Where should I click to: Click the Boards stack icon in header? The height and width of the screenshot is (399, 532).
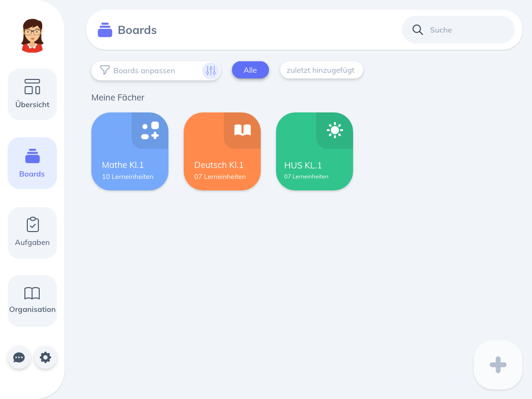pyautogui.click(x=105, y=30)
